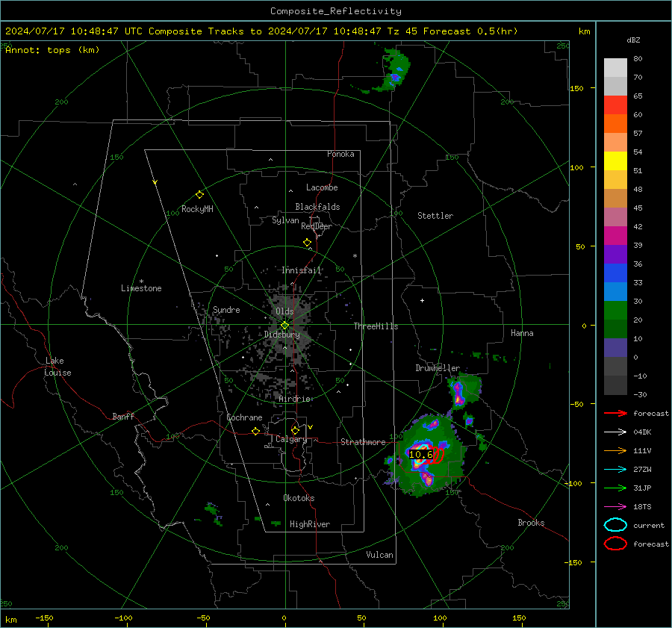672x628 pixels.
Task: Click the 'Annot: tops (km)' label
Action: click(52, 50)
